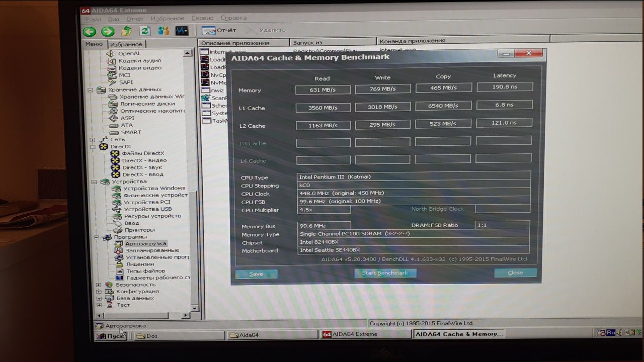Select Устройства USB tree item
The width and height of the screenshot is (644, 362).
pos(148,209)
